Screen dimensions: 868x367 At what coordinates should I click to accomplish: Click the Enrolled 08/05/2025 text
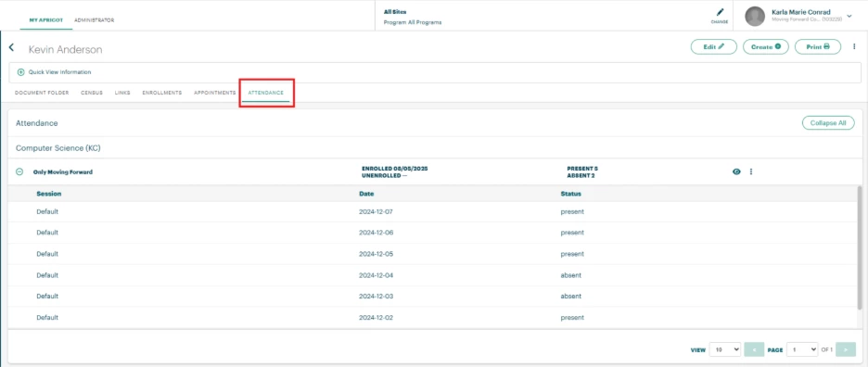click(x=395, y=169)
